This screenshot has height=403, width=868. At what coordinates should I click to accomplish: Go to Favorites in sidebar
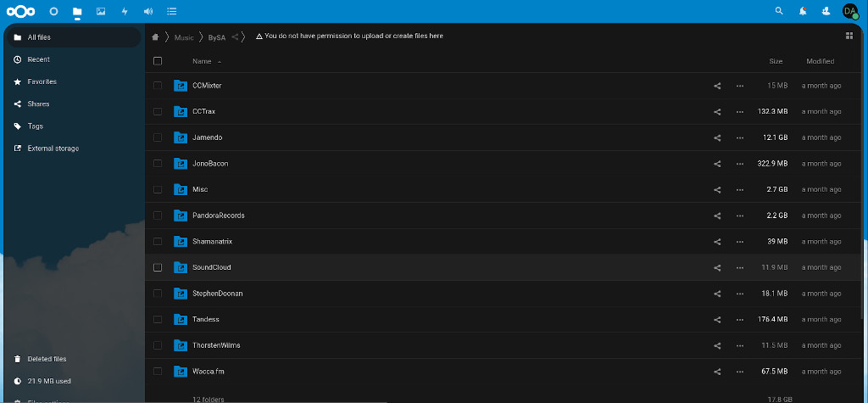pyautogui.click(x=42, y=81)
